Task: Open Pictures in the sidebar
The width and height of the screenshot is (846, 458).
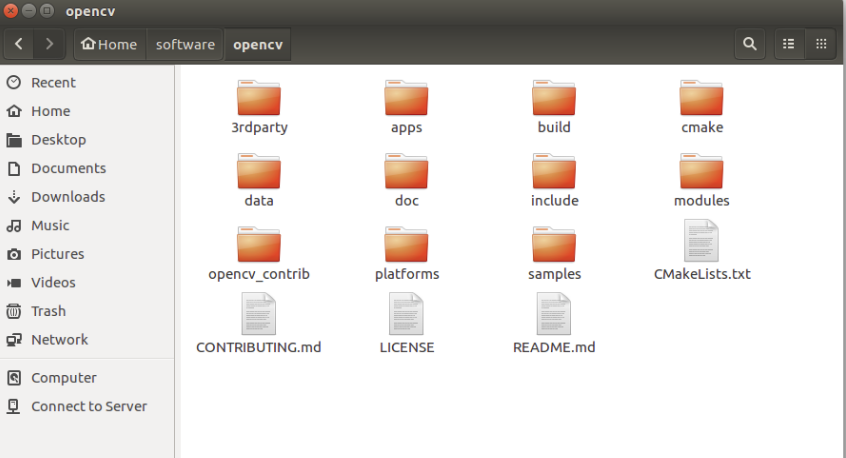Action: [87, 254]
